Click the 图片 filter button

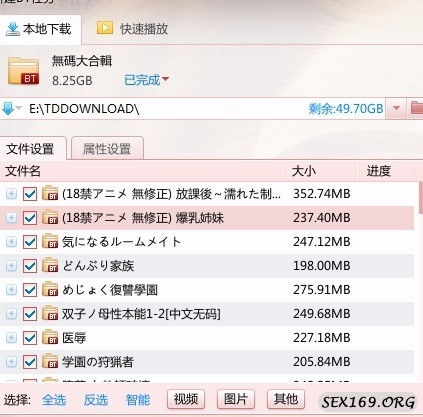pyautogui.click(x=236, y=399)
